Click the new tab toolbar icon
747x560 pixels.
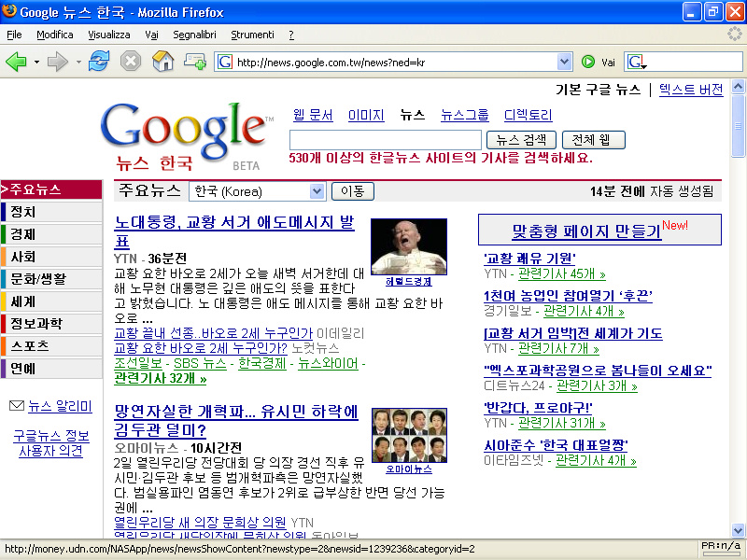click(195, 62)
